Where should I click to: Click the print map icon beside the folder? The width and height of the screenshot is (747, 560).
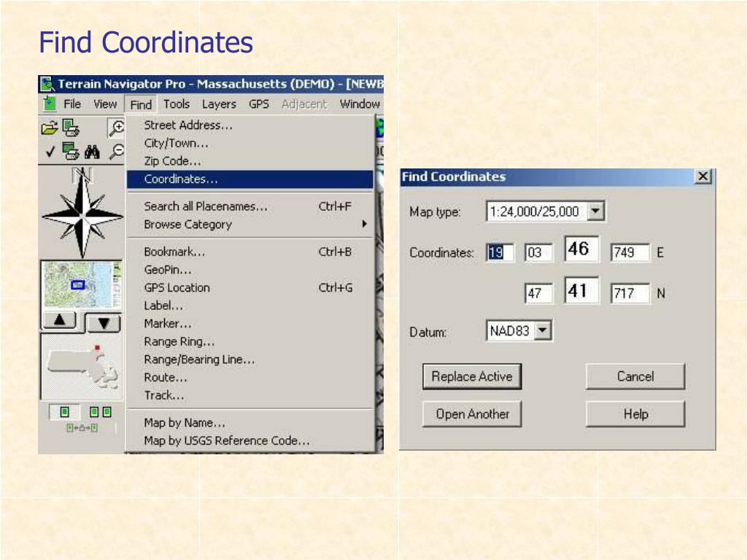[x=71, y=128]
